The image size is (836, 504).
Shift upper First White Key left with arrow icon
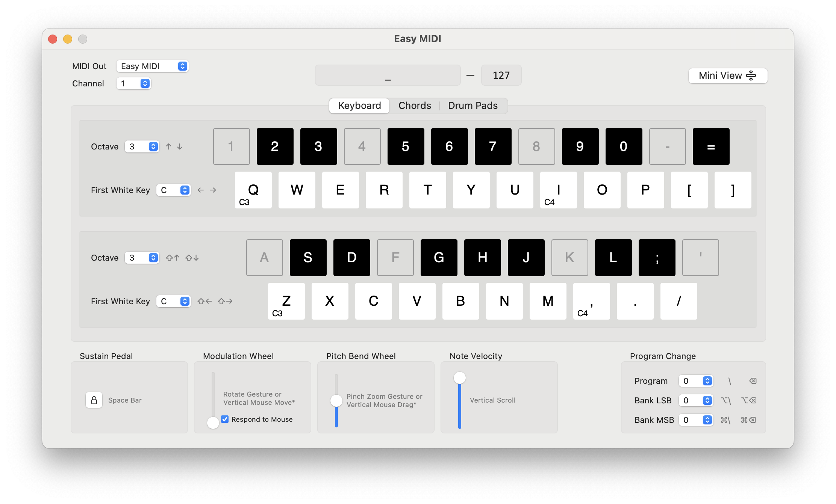click(201, 190)
